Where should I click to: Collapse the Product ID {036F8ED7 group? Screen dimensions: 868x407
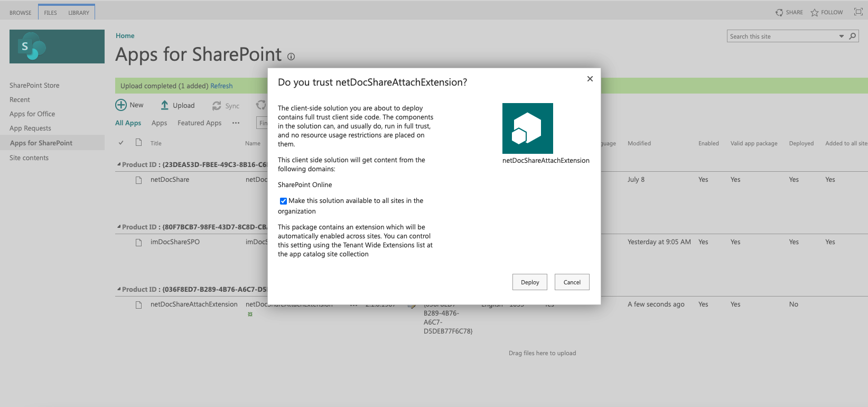click(x=119, y=289)
